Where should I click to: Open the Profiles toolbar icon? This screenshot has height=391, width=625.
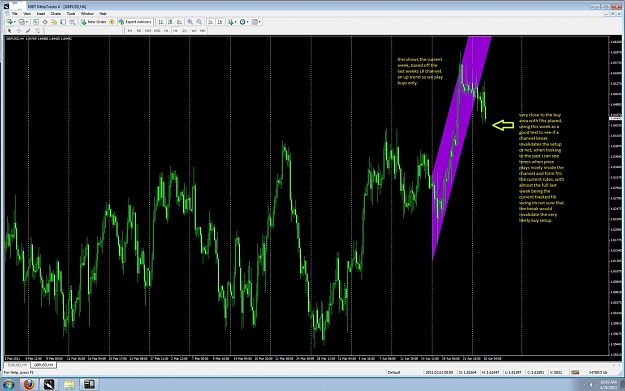click(22, 22)
